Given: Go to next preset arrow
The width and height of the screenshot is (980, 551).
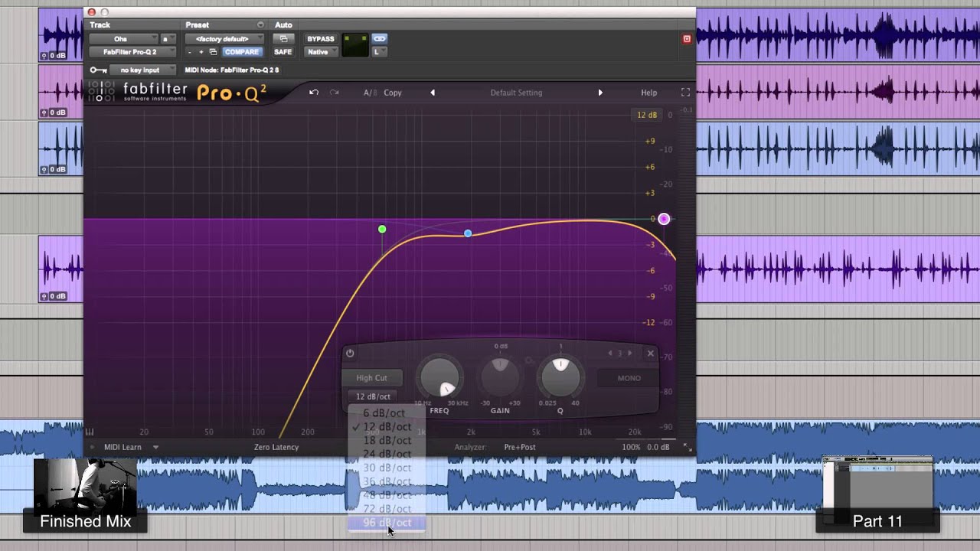Looking at the screenshot, I should [x=600, y=93].
